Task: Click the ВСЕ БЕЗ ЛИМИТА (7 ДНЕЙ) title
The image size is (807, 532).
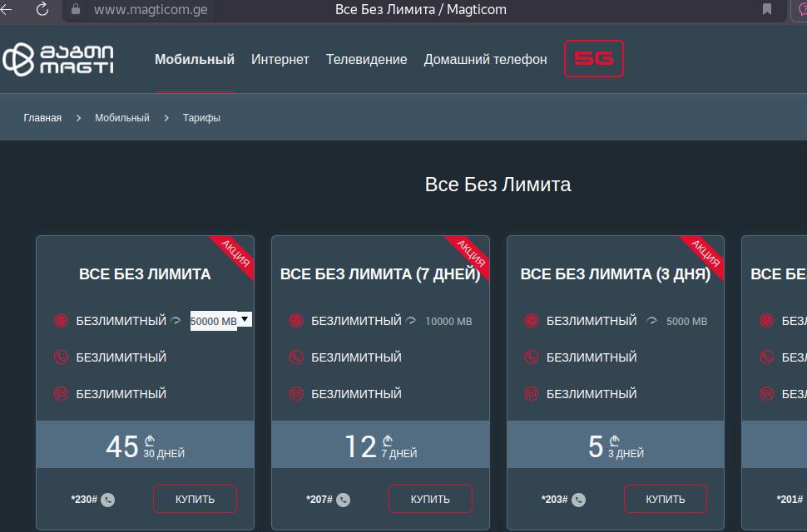Action: click(380, 274)
